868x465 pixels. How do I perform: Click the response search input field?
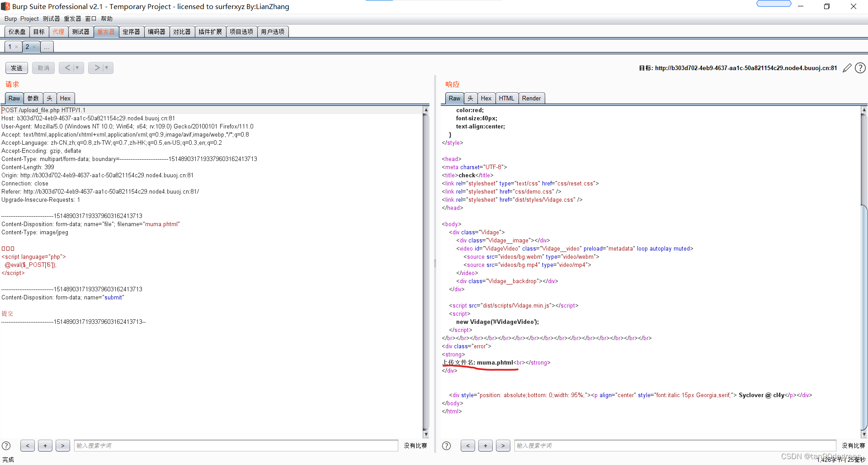click(x=675, y=446)
